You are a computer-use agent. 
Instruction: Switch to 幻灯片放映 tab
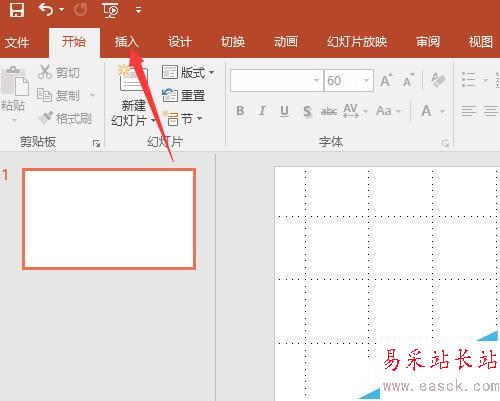(x=357, y=42)
